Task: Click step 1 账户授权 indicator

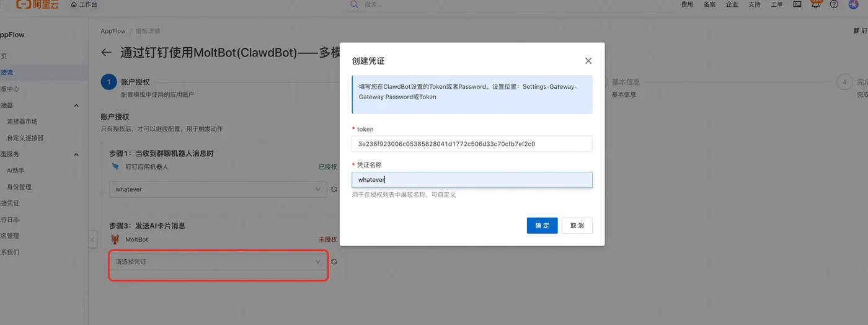Action: (108, 82)
